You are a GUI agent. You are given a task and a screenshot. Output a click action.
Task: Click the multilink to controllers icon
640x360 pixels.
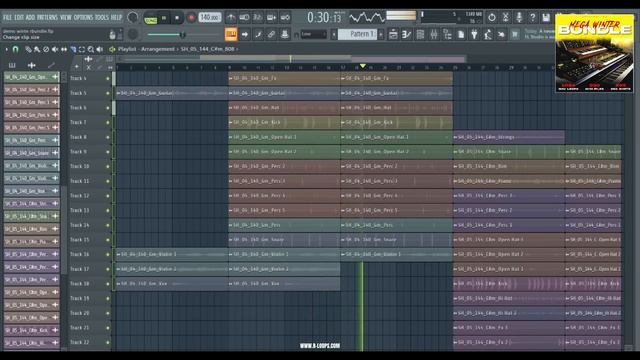pos(285,35)
